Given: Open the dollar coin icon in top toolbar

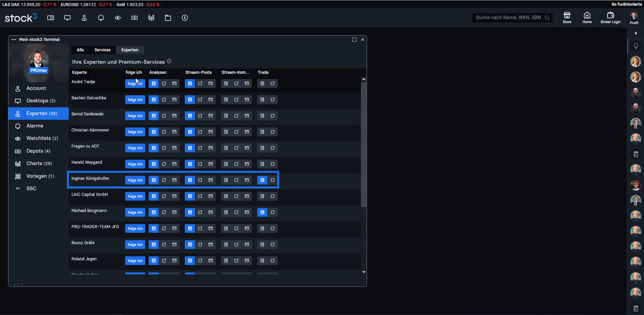Looking at the screenshot, I should point(185,18).
